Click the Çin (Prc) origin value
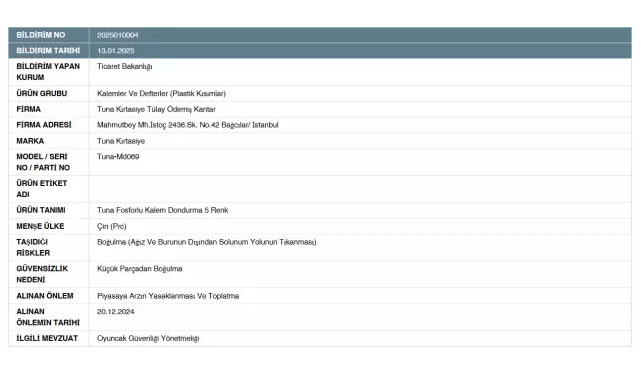Screen dimensions: 641x380 coord(112,226)
